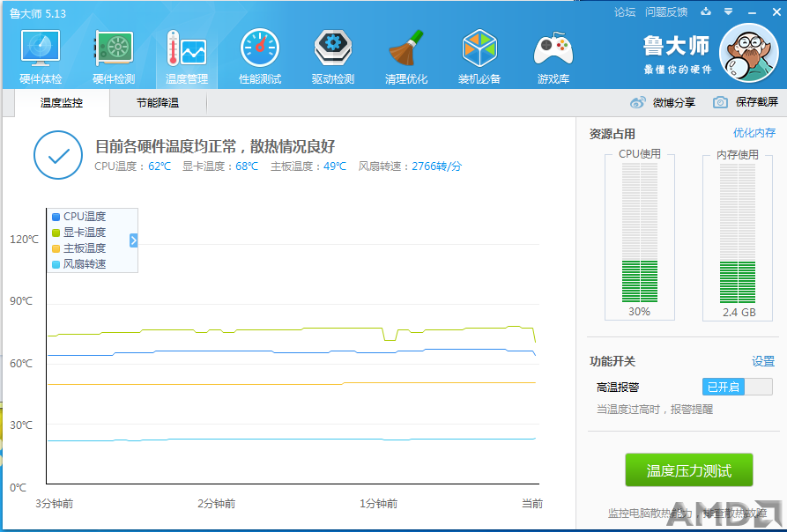Image resolution: width=787 pixels, height=532 pixels.
Task: Click the 90℃ axis label
Action: tap(21, 301)
